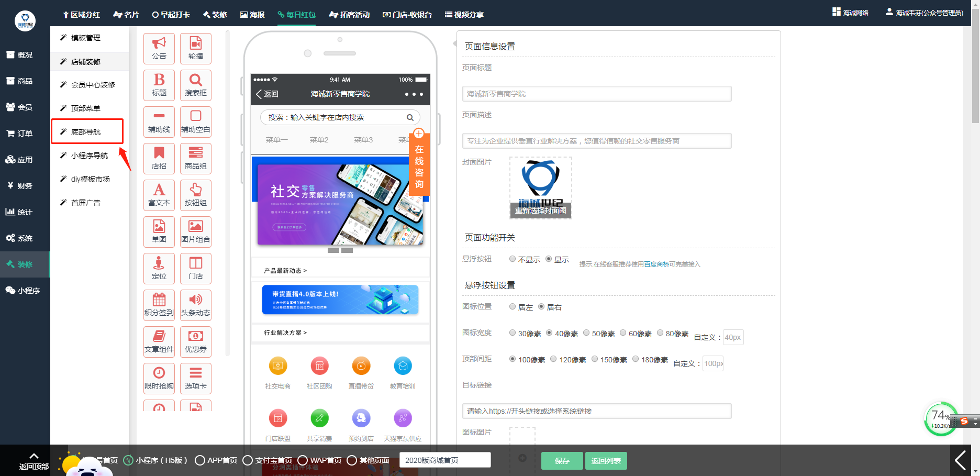Click the cover image to reselect it
This screenshot has height=476, width=980.
[541, 187]
